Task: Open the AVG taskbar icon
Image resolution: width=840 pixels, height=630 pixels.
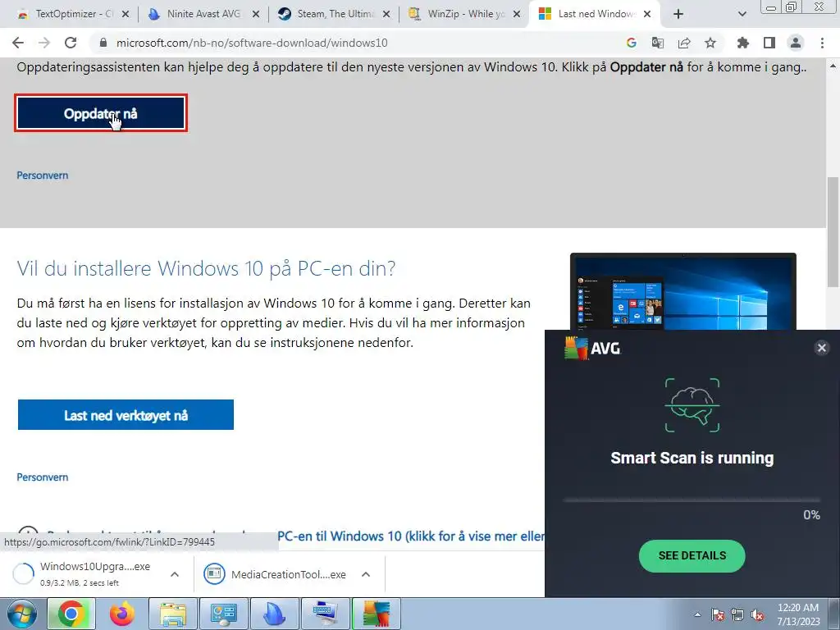Action: coord(377,614)
